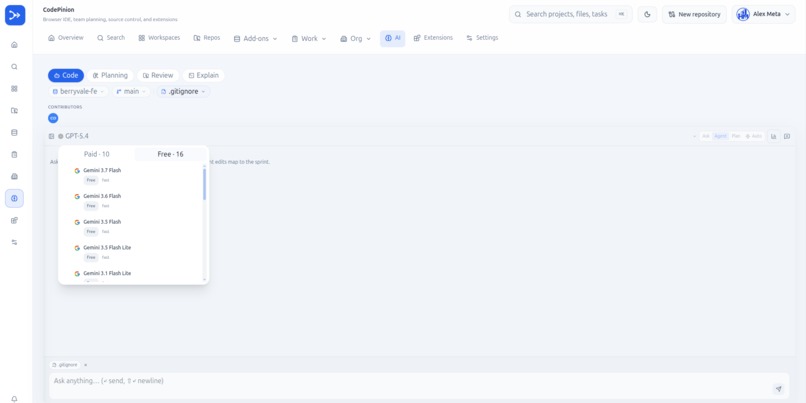The height and width of the screenshot is (403, 806).
Task: Switch to Explain mode pill
Action: pyautogui.click(x=204, y=76)
